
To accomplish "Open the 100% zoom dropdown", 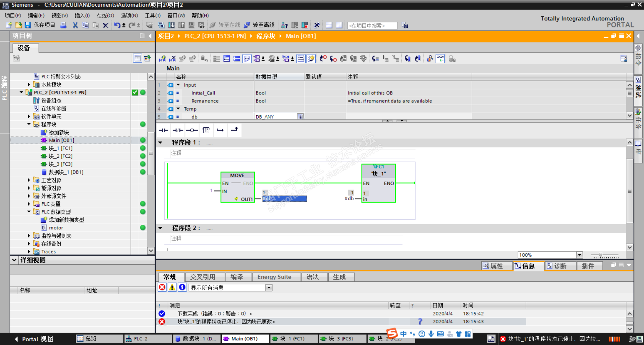I will pyautogui.click(x=579, y=255).
